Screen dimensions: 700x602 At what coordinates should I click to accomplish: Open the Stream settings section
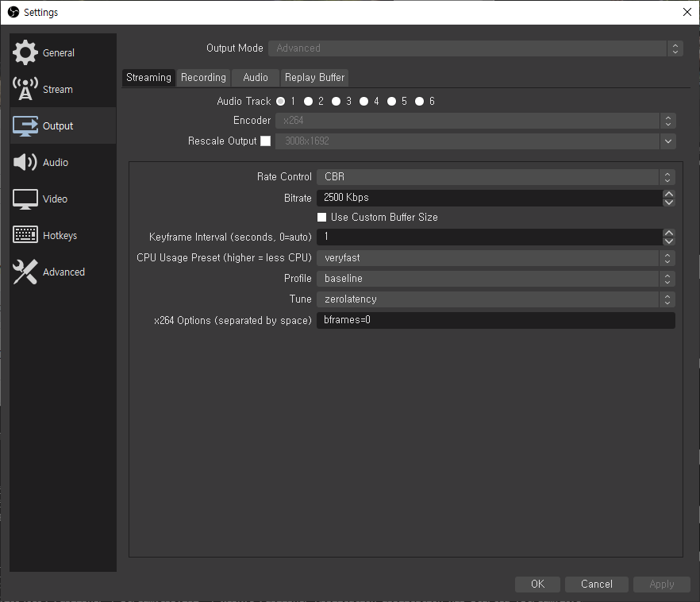tap(56, 89)
